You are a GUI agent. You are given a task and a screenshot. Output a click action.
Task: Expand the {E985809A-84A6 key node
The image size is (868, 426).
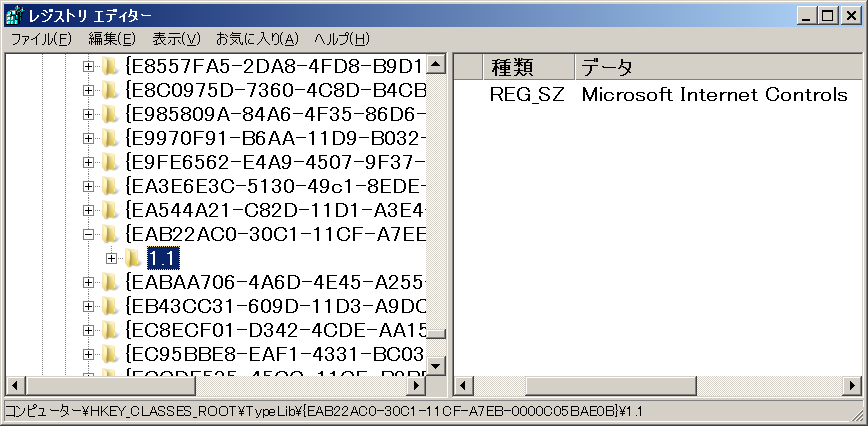tap(88, 115)
